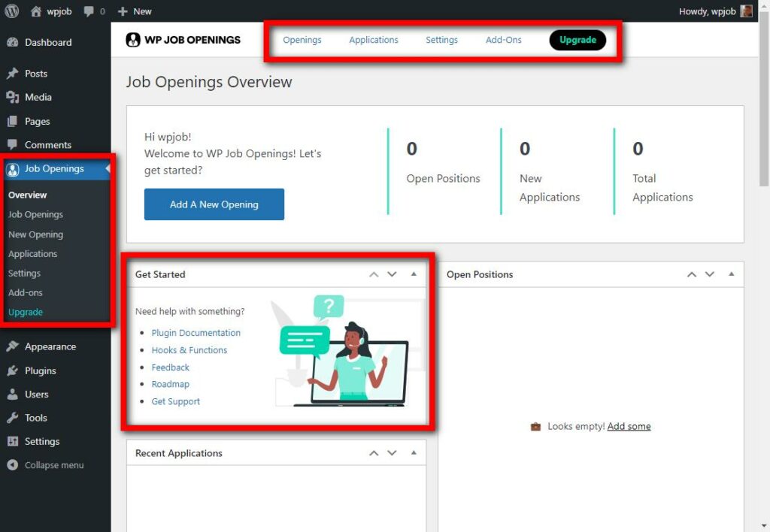Viewport: 770px width, 532px height.
Task: Click the Dashboard gauge icon
Action: (x=13, y=42)
